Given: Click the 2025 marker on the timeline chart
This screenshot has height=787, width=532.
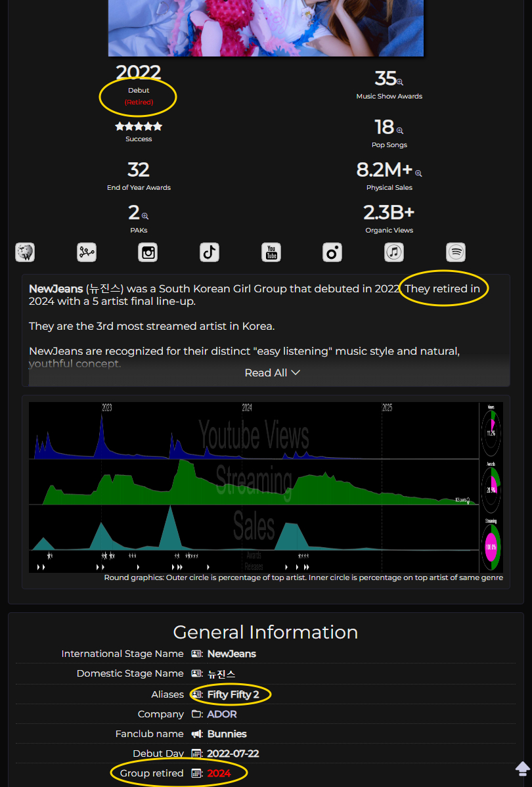Looking at the screenshot, I should point(387,407).
